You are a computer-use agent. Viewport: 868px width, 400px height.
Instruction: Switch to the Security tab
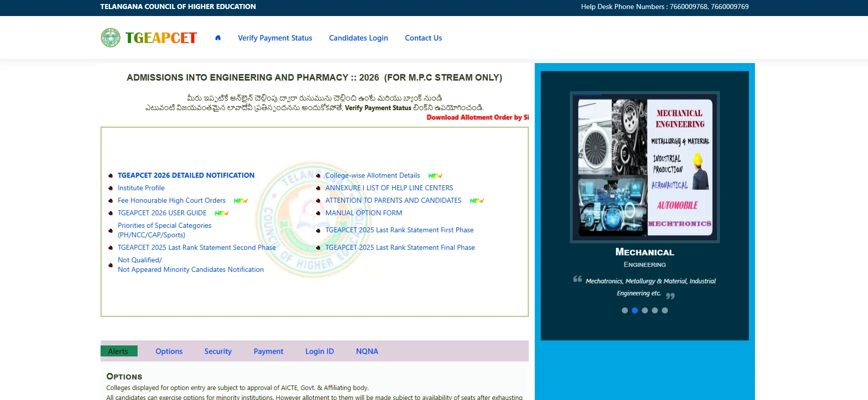point(218,351)
